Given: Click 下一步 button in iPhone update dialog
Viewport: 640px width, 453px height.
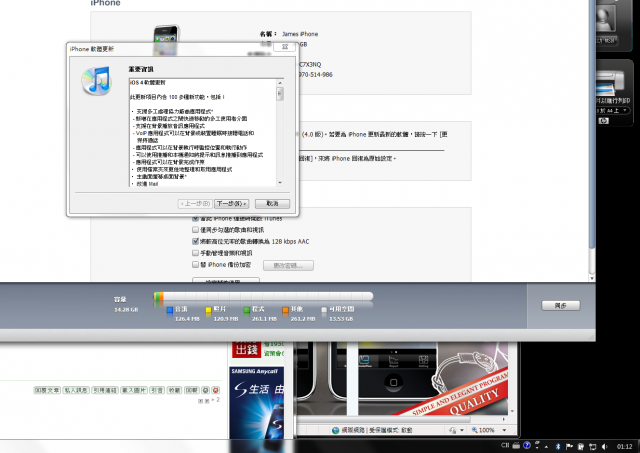Looking at the screenshot, I should 231,204.
